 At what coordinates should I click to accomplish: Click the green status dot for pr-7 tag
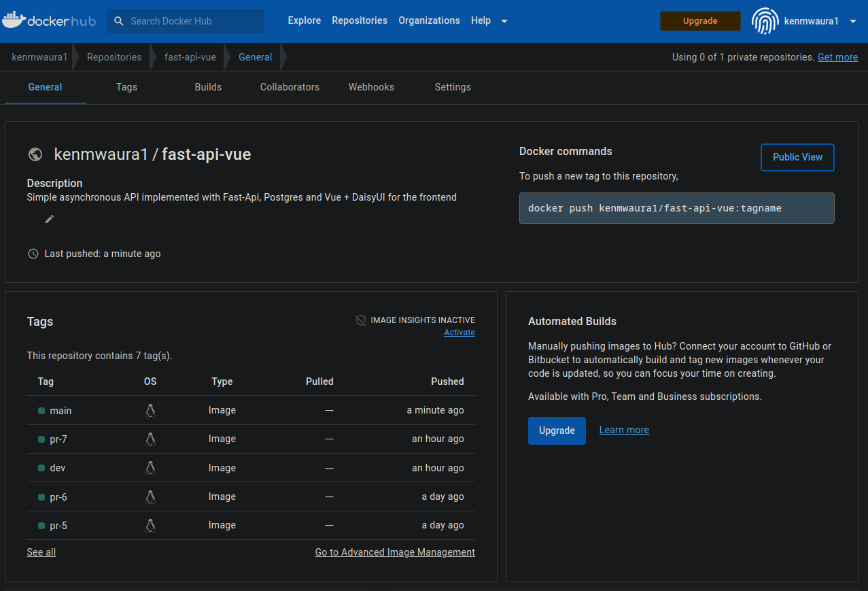[x=41, y=439]
